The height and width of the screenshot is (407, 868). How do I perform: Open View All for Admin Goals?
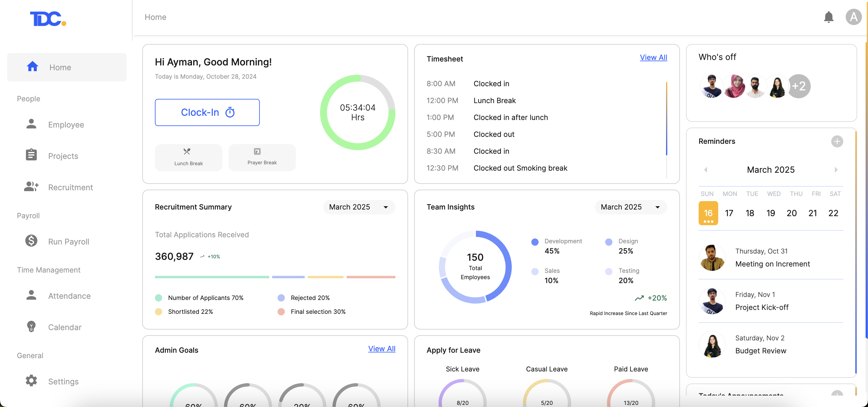click(382, 349)
